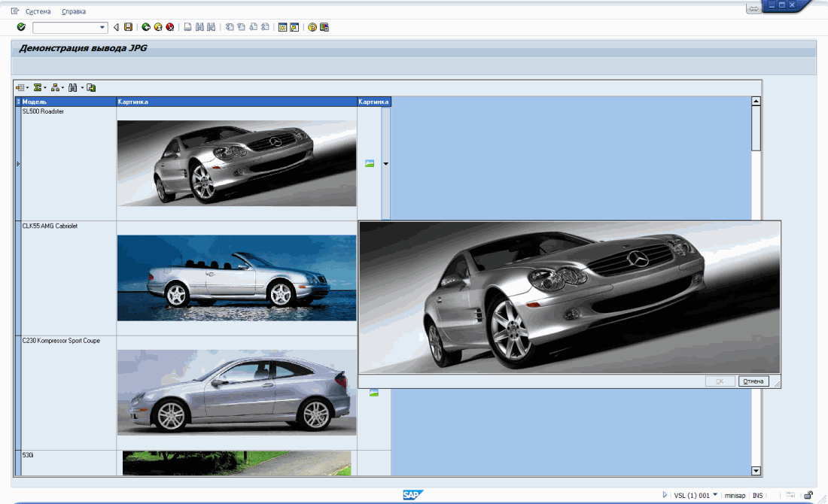Open the dropdown arrow next to ALV binoculars

click(x=82, y=87)
